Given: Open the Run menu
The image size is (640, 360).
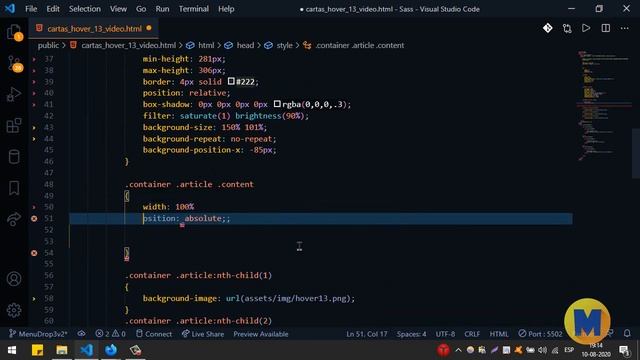Looking at the screenshot, I should click(x=162, y=9).
